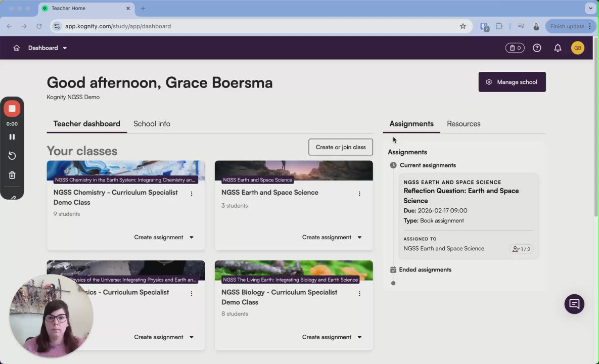Open the assignment counter badge showing 0
599x364 pixels.
pyautogui.click(x=515, y=48)
